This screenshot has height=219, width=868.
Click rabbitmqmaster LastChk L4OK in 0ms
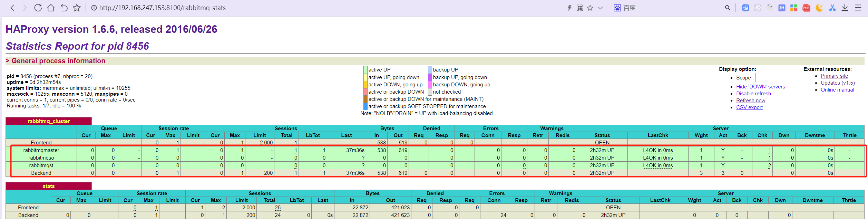coord(658,150)
